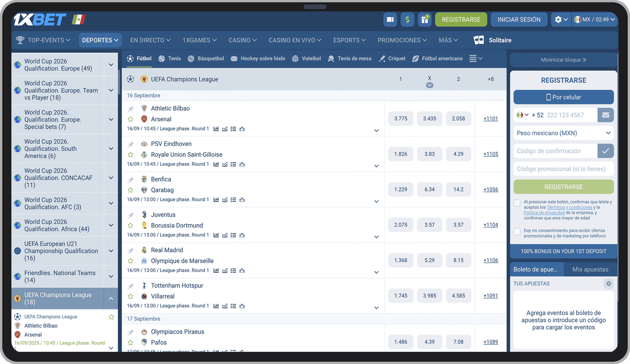Pin the Athletic Bilbao match
The image size is (630, 364).
pos(131,109)
